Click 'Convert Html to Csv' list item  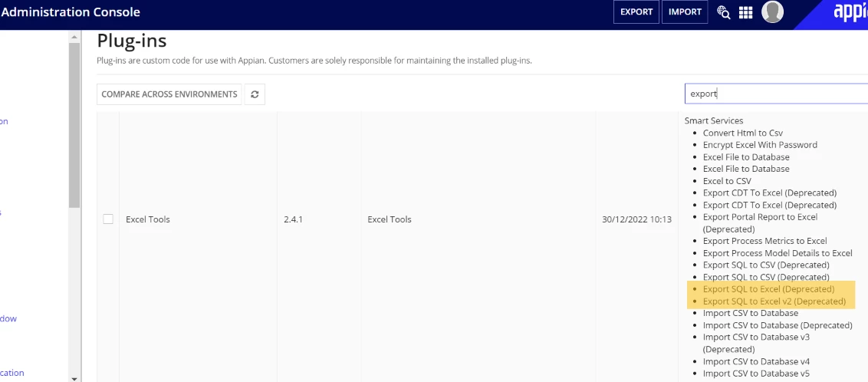[743, 133]
